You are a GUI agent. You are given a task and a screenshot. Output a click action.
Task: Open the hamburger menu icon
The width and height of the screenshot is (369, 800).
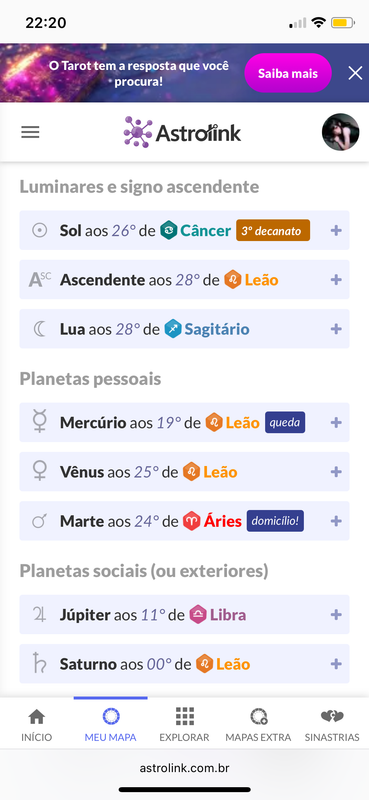[30, 133]
